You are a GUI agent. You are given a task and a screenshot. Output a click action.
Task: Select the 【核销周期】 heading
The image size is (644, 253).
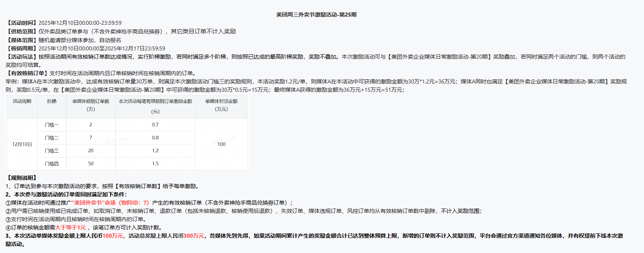coord(22,48)
